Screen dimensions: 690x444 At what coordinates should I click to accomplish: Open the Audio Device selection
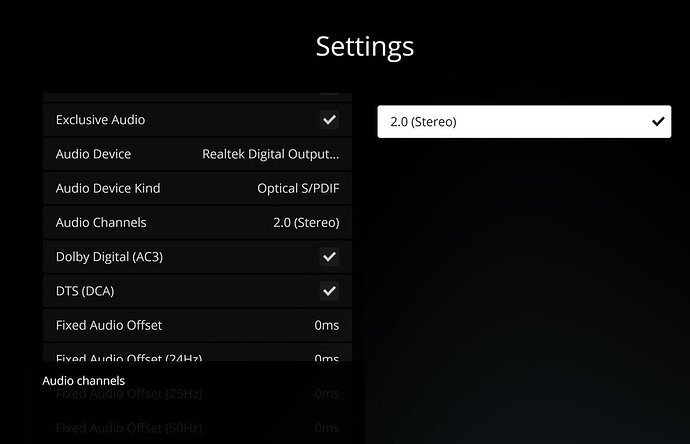coord(198,154)
